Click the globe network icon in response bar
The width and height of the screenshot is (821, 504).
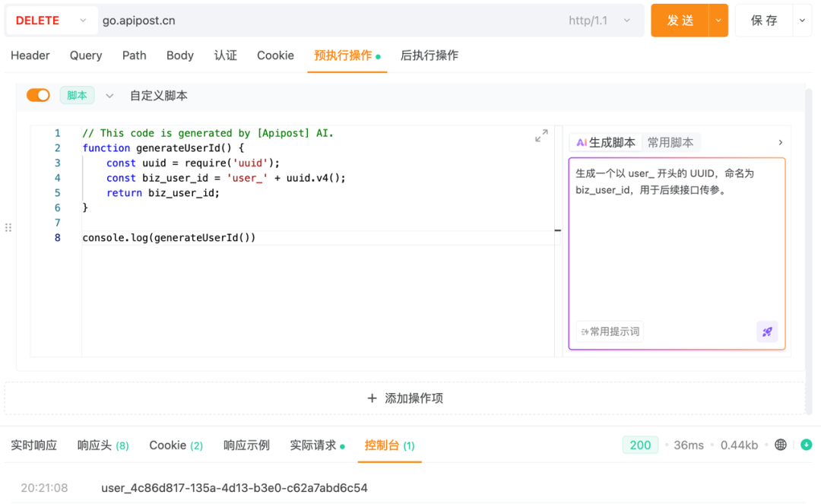[x=780, y=445]
